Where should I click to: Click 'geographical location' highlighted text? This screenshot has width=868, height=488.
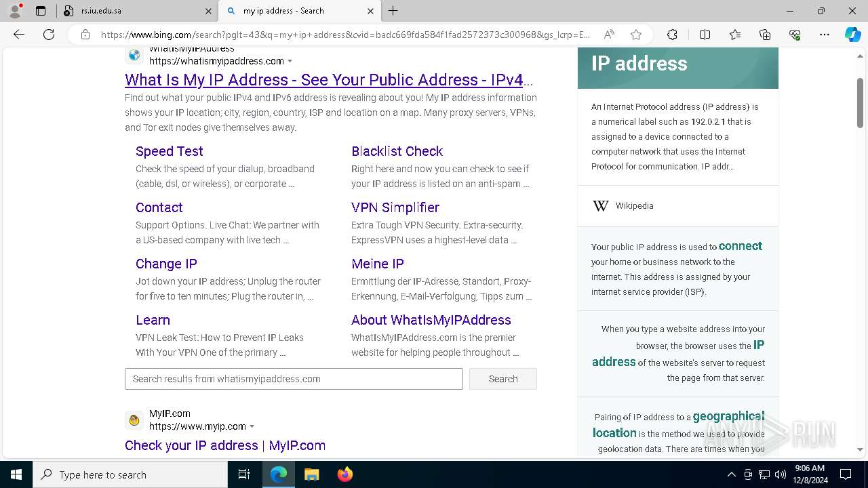coord(678,424)
